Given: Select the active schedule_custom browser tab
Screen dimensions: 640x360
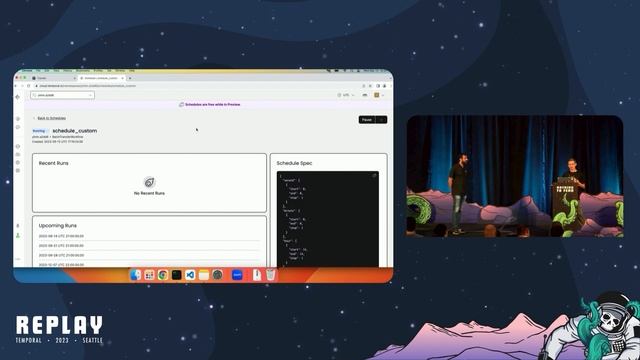Looking at the screenshot, I should point(102,78).
